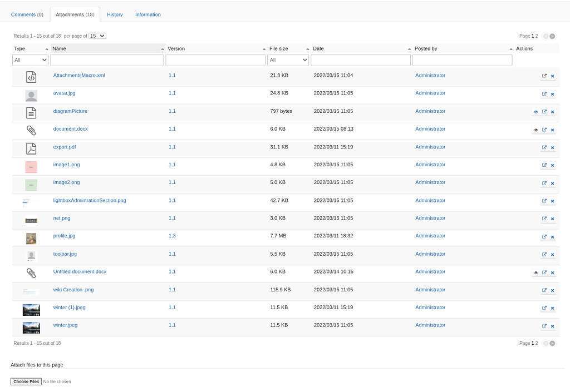Open version 1.3 of profile.jpg
This screenshot has width=570, height=392.
click(172, 236)
